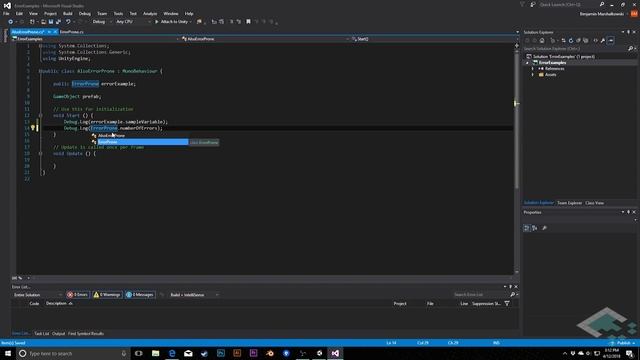This screenshot has width=640, height=360.
Task: Click the Save All toolbar icon
Action: pyautogui.click(x=58, y=22)
